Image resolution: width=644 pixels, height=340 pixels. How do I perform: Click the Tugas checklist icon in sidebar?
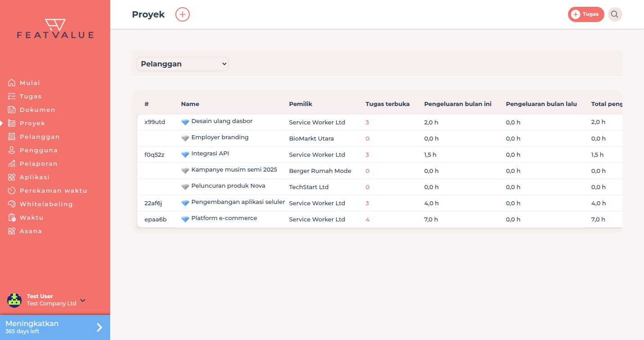(12, 96)
